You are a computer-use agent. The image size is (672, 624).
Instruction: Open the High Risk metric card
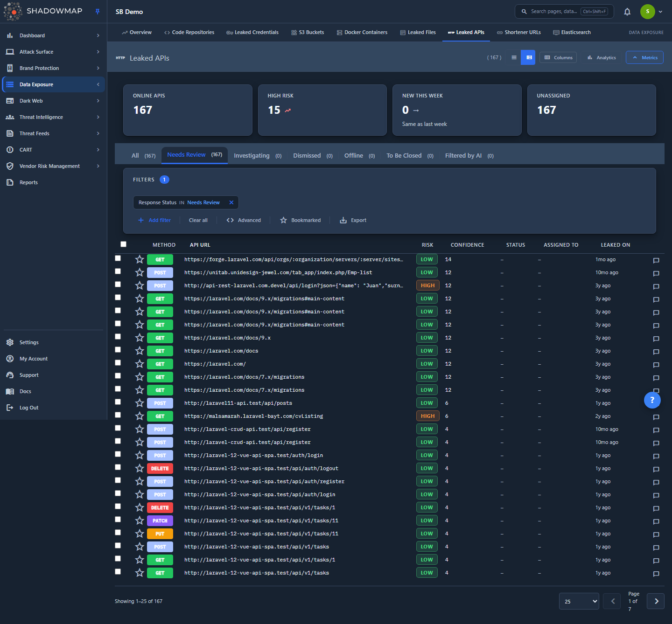[x=322, y=110]
